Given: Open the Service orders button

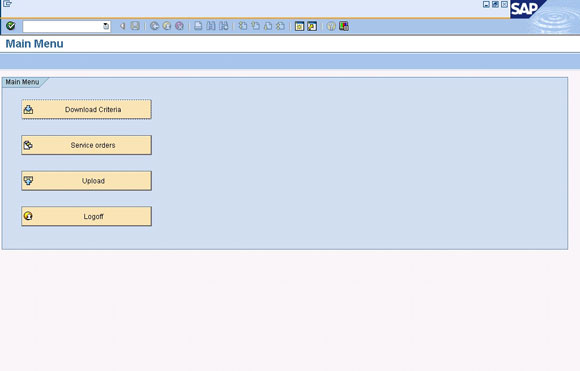Looking at the screenshot, I should coord(87,145).
